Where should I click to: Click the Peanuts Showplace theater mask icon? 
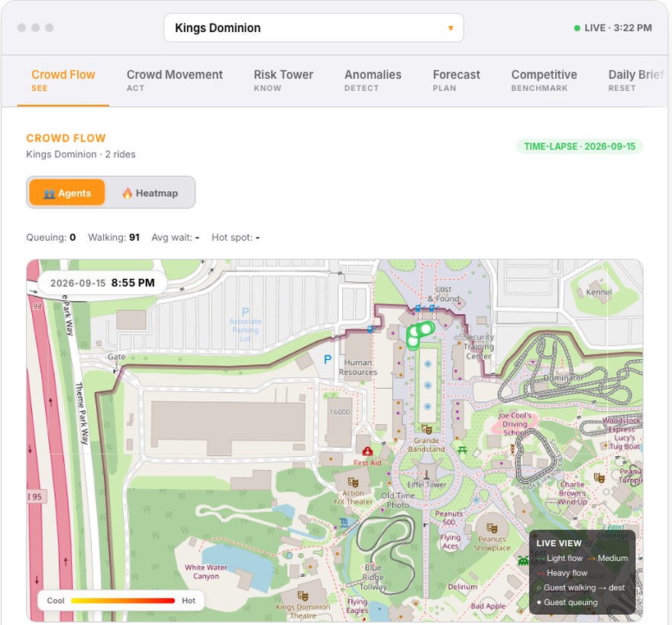coord(492,528)
